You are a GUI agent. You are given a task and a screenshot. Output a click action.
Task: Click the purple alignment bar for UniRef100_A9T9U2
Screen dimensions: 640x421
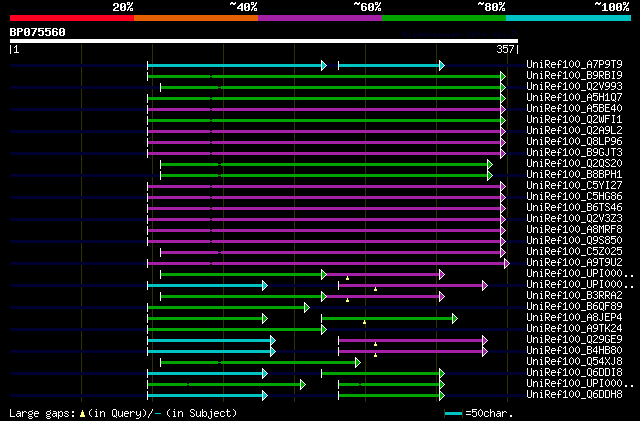(x=327, y=264)
